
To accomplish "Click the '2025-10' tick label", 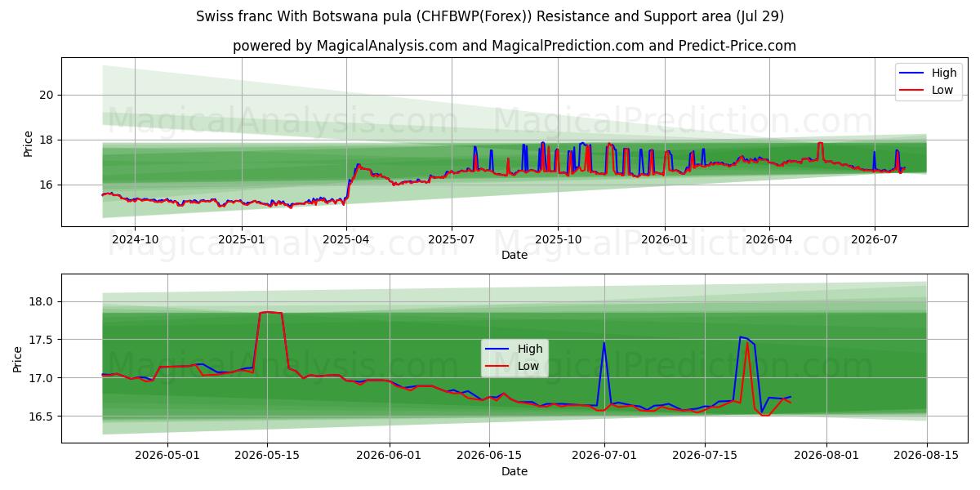I will [558, 239].
